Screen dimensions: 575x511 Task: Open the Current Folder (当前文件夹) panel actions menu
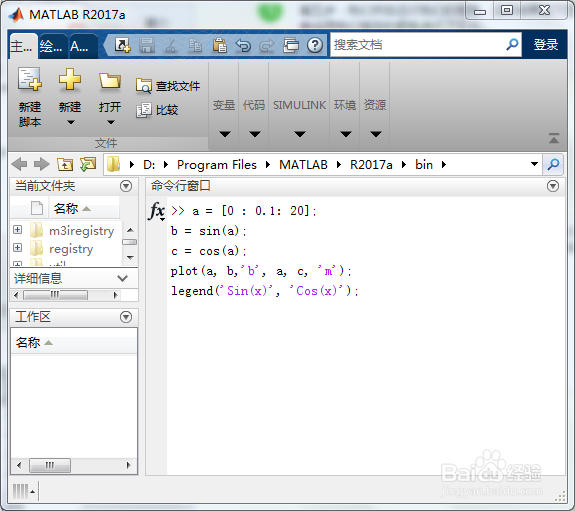point(126,186)
